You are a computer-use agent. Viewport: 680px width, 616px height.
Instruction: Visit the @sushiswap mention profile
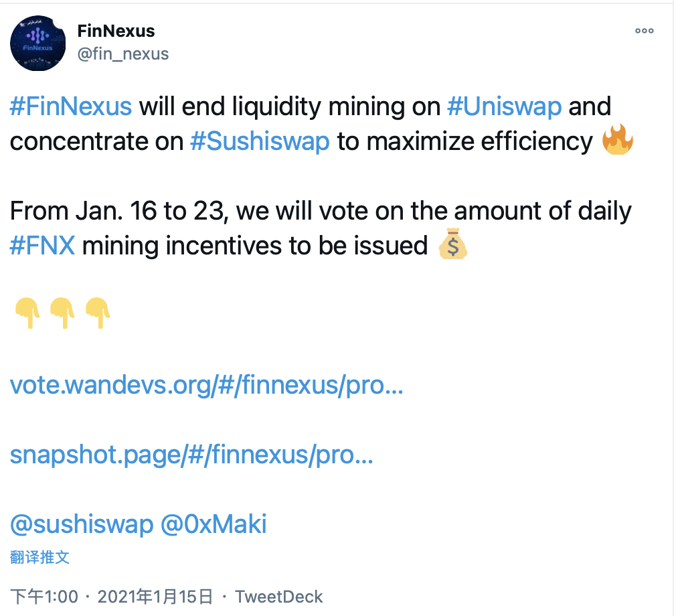pos(82,524)
